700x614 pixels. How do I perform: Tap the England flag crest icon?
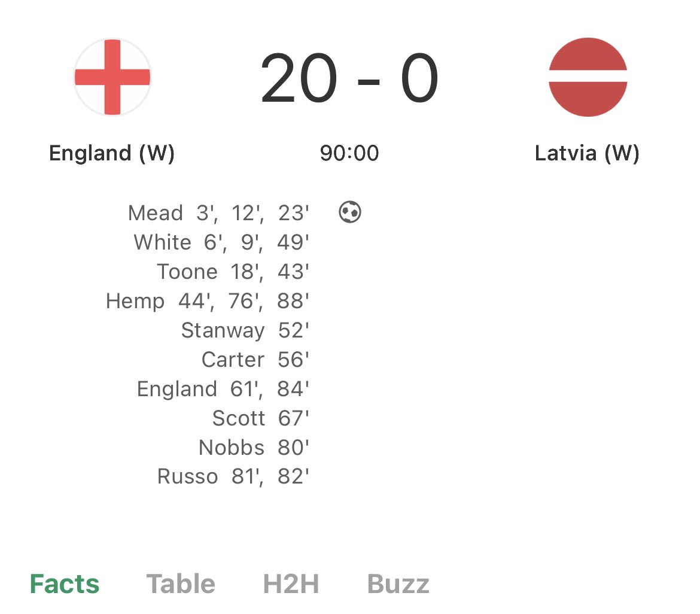click(x=112, y=77)
